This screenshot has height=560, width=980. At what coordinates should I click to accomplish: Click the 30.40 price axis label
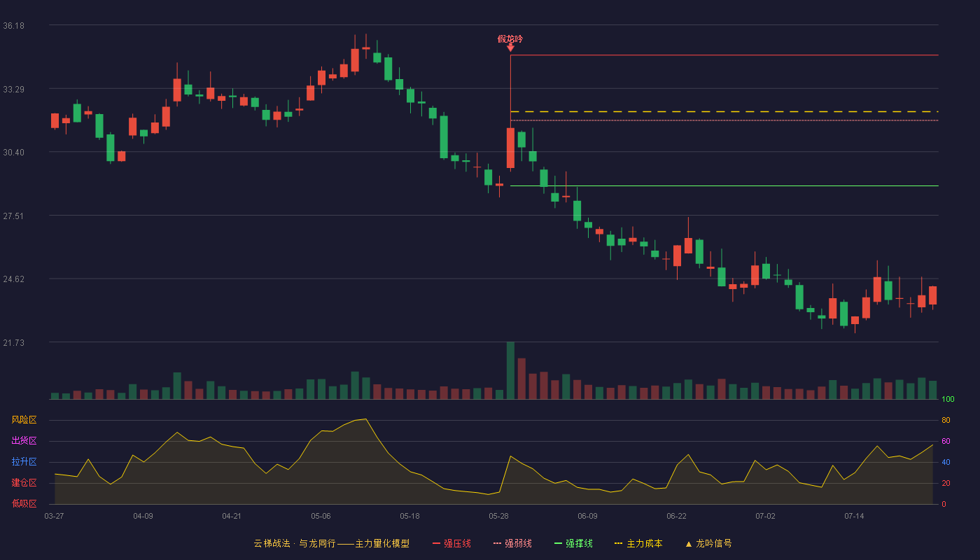pyautogui.click(x=13, y=153)
